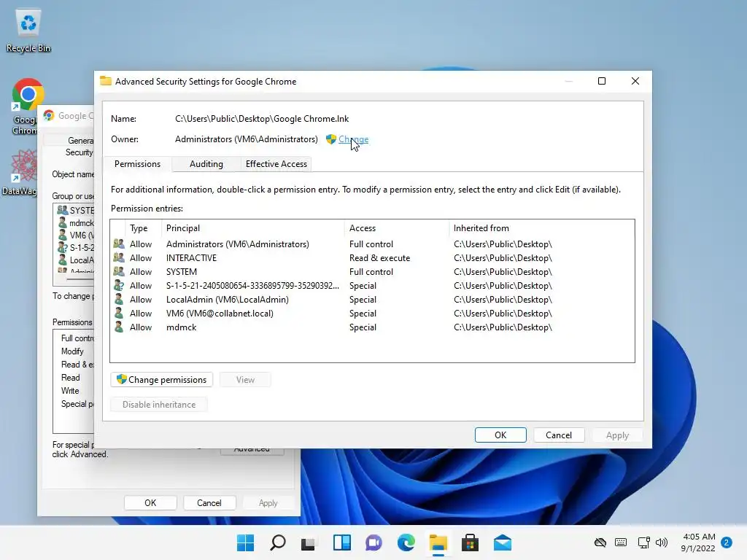Select SYSTE user in Properties group list
Viewport: 747px width, 560px height.
(x=75, y=210)
